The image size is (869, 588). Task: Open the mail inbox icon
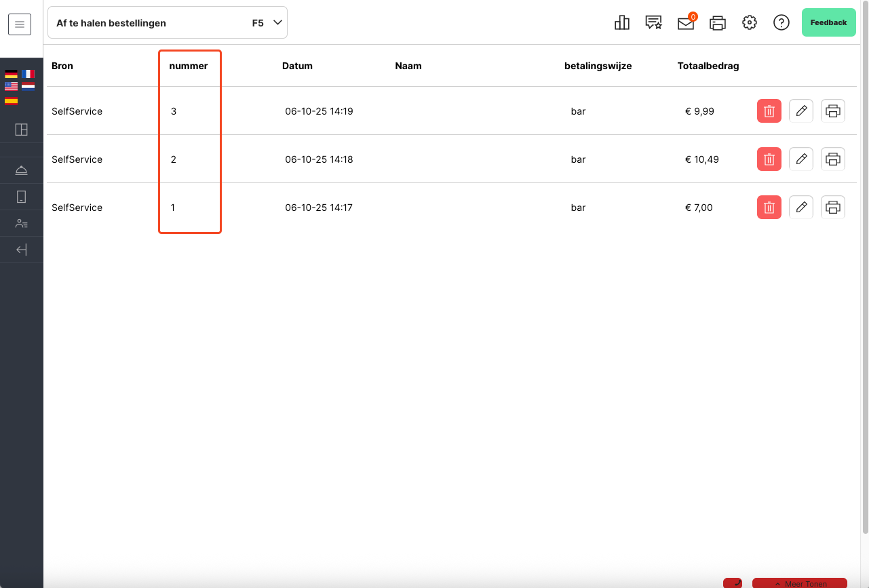pyautogui.click(x=686, y=24)
